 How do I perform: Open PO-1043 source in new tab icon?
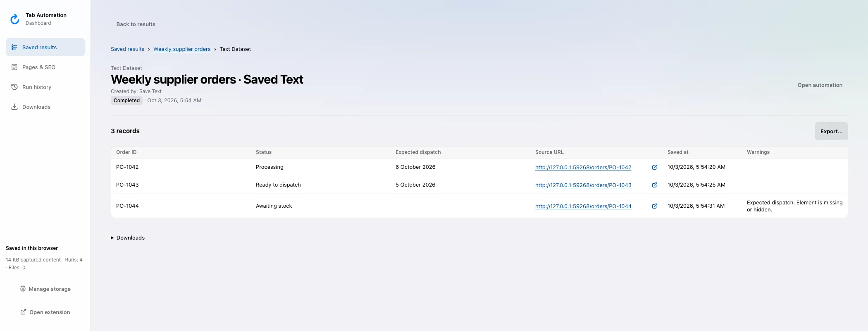click(655, 185)
